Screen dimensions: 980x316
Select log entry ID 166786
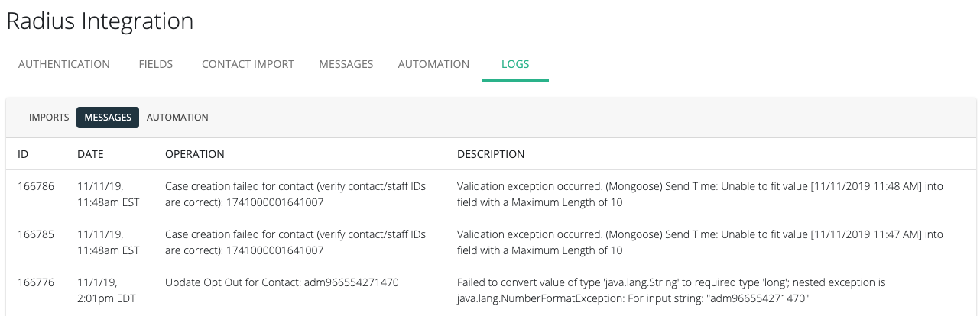36,186
